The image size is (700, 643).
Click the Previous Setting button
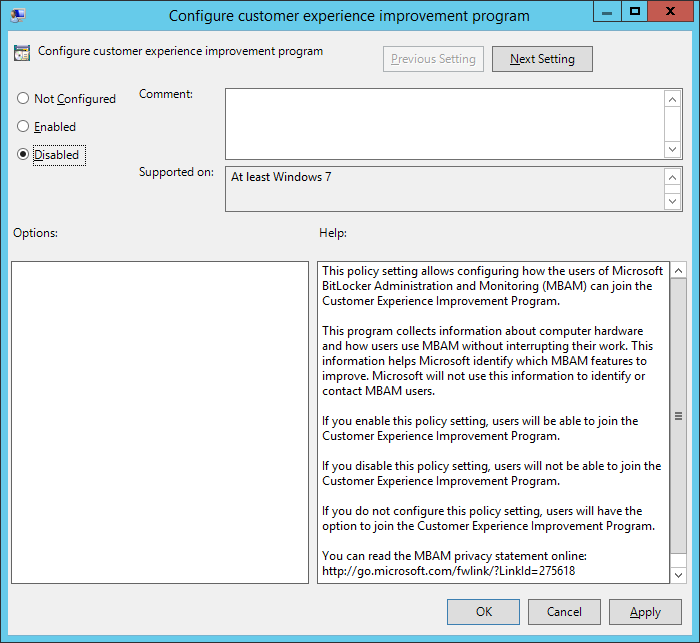point(433,59)
